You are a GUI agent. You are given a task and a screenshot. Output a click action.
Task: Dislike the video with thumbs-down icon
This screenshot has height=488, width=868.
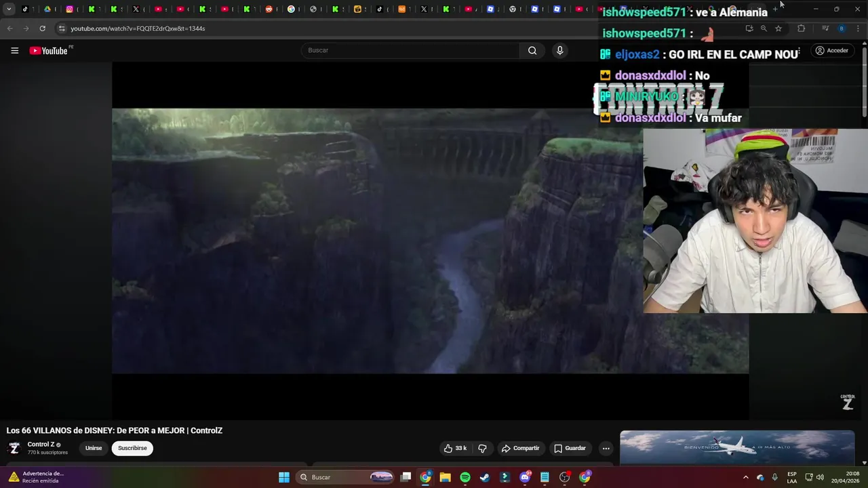482,448
